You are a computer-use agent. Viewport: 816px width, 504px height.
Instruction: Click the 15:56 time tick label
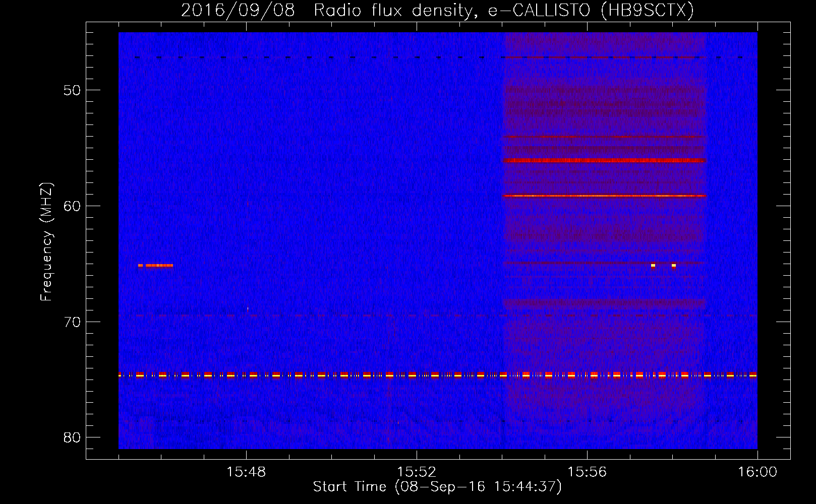tap(587, 472)
